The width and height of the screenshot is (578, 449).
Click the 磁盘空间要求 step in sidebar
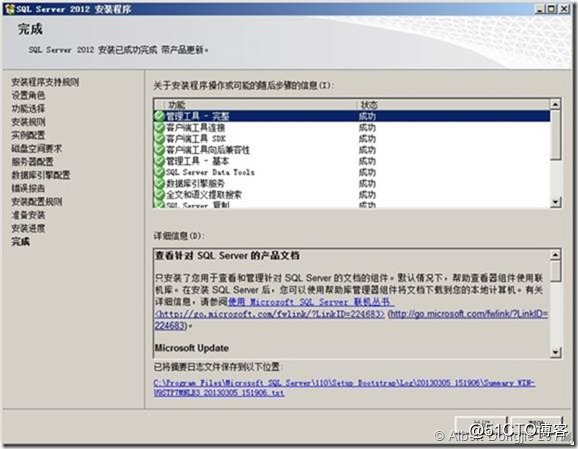coord(36,148)
